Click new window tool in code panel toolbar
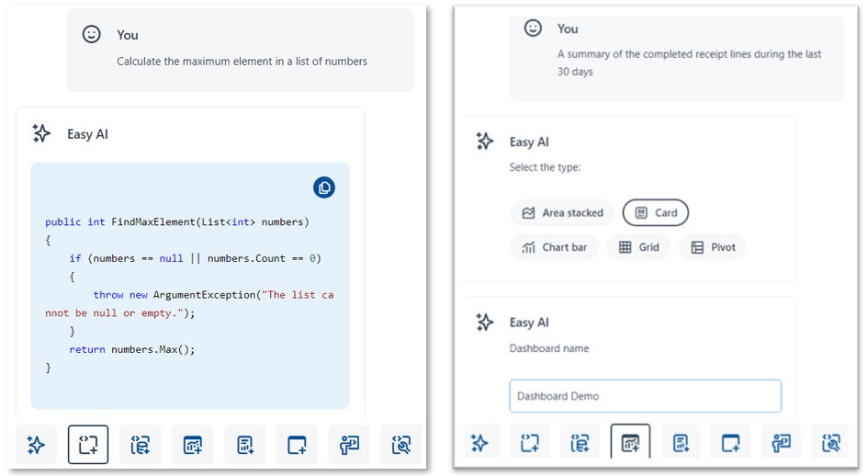This screenshot has height=476, width=868. 297,445
